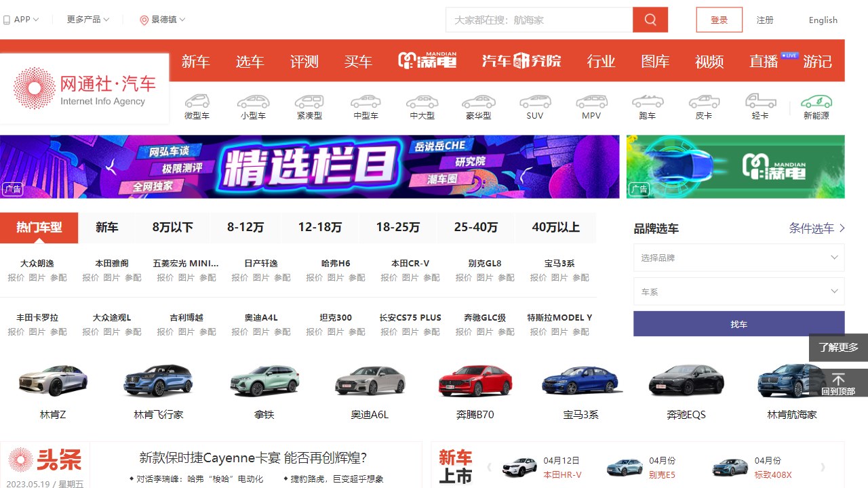Image resolution: width=868 pixels, height=488 pixels.
Task: Choose the 皮卡 pickup icon
Action: (704, 101)
